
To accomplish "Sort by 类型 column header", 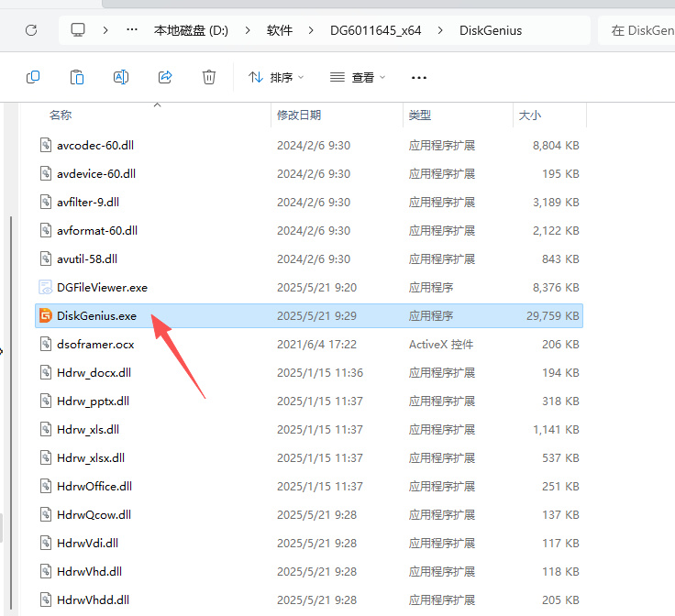I will (x=420, y=115).
